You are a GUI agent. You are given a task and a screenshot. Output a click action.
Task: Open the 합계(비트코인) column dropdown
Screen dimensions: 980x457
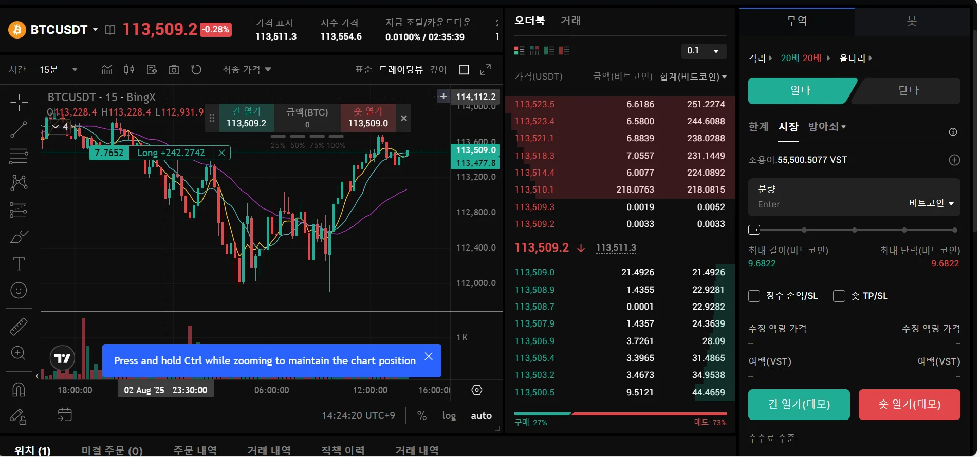(x=693, y=77)
